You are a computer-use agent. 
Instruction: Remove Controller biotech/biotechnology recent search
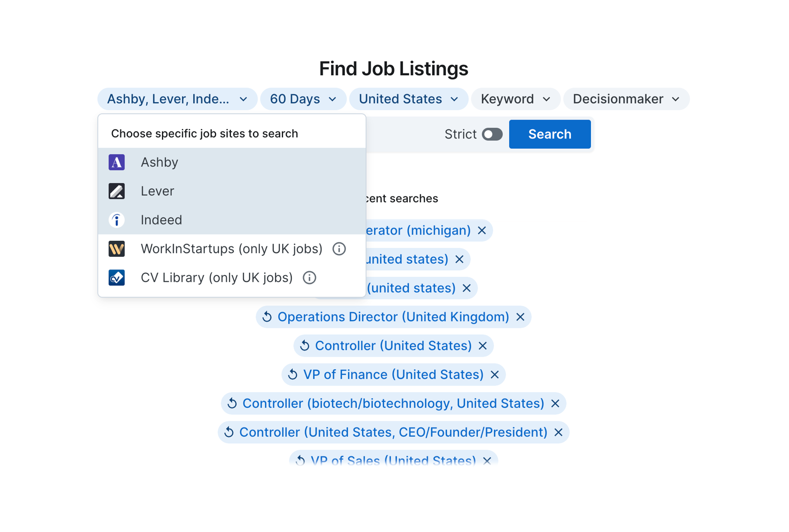coord(555,403)
